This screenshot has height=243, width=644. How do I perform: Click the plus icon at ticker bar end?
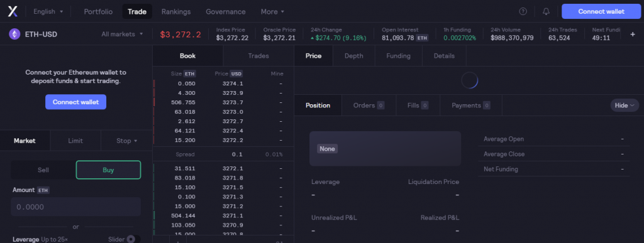click(633, 34)
